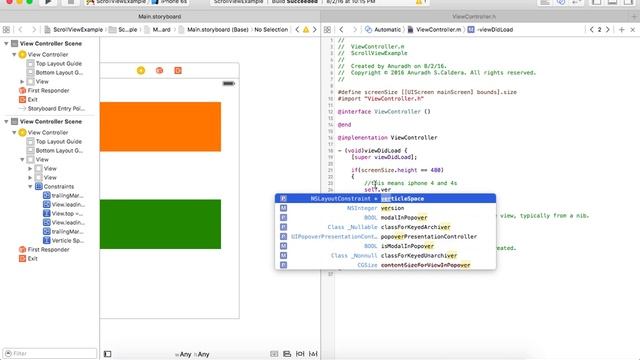Toggle the document outline button at canvas bottom
640x360 pixels.
pos(107,354)
